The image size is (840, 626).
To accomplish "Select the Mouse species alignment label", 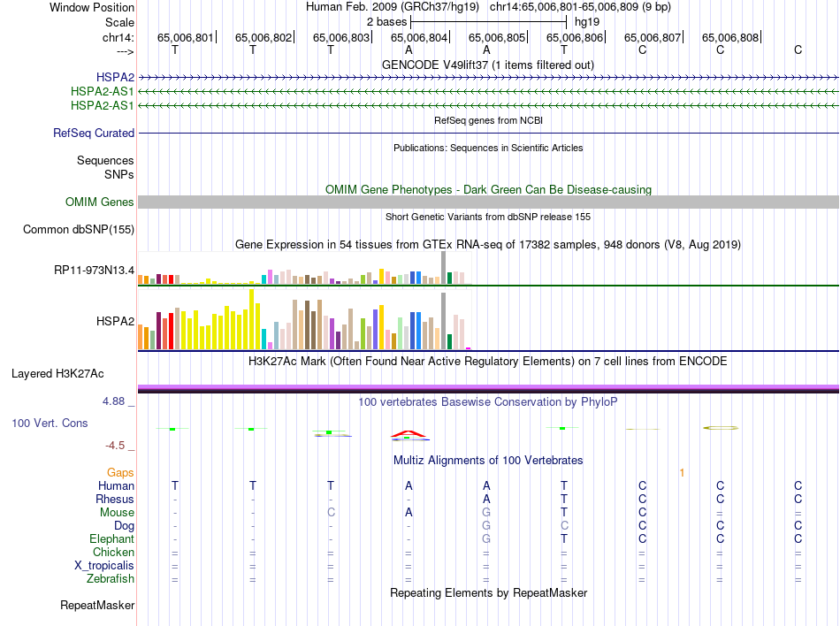I will click(117, 513).
